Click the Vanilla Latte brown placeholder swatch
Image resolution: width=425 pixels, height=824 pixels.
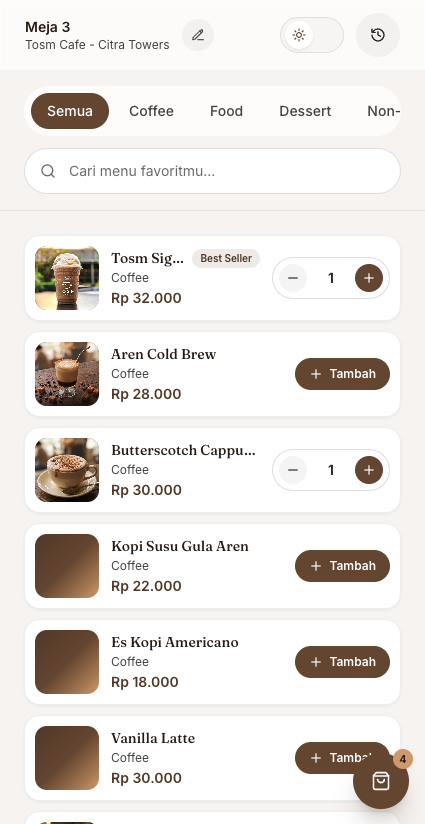pos(67,758)
